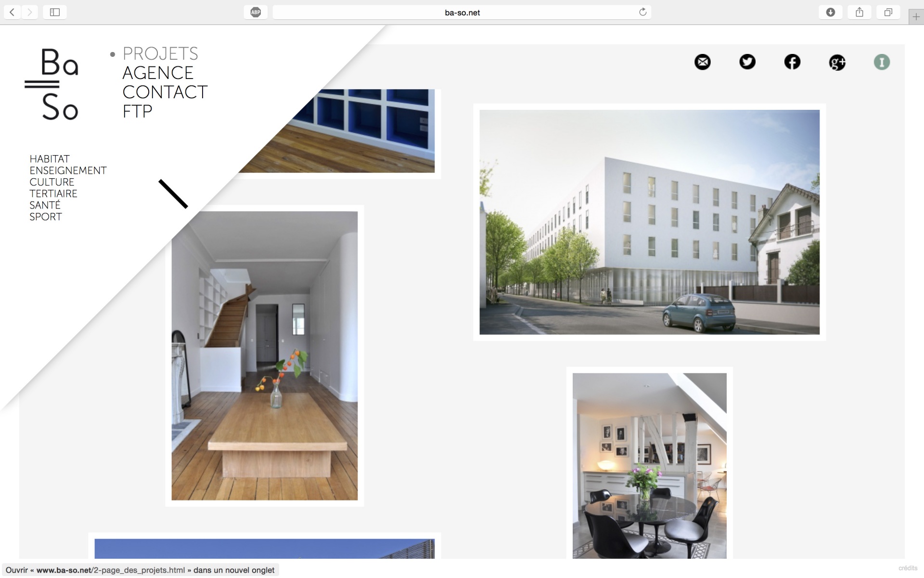Filter projects by HABITAT

pyautogui.click(x=50, y=159)
